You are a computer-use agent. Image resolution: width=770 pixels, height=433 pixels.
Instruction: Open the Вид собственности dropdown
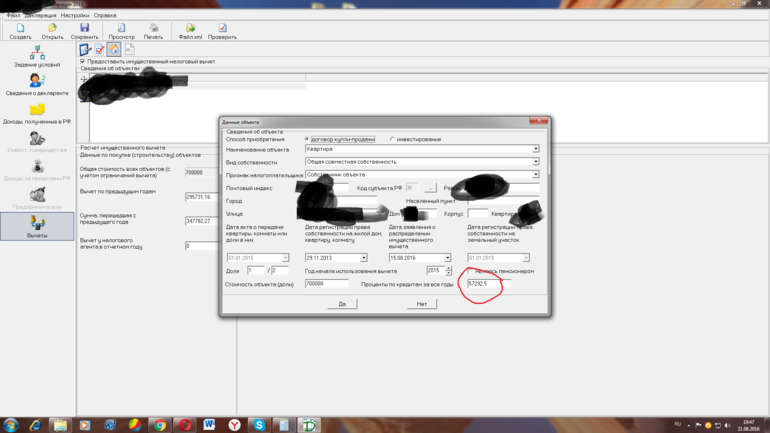coord(535,162)
